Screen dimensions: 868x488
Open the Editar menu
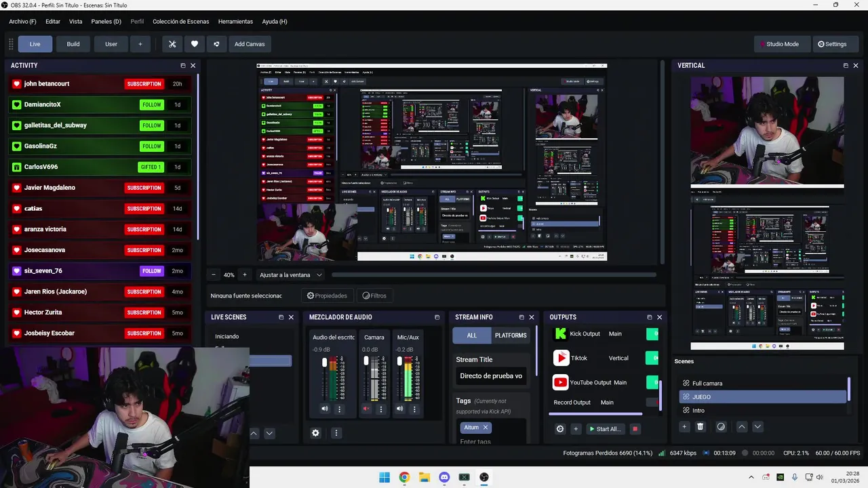(52, 22)
